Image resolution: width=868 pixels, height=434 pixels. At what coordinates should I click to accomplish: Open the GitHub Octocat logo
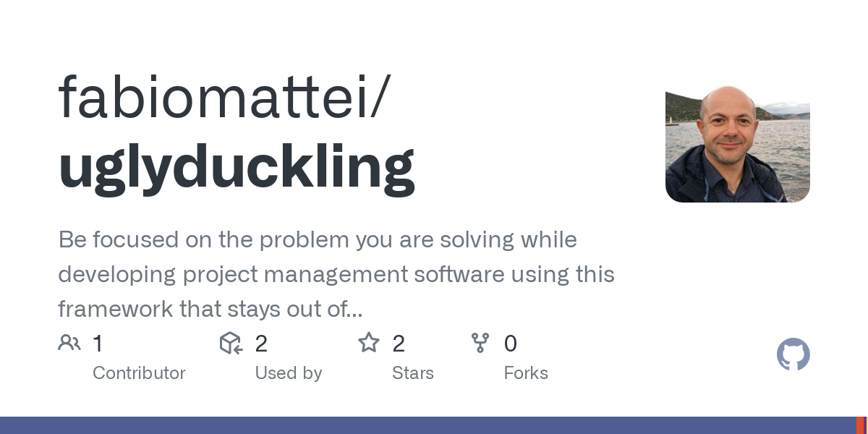click(793, 354)
